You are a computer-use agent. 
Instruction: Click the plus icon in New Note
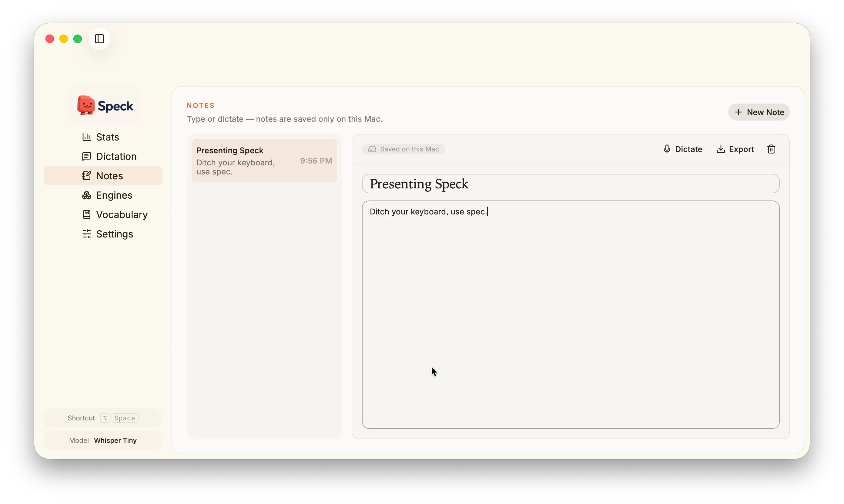[x=738, y=112]
